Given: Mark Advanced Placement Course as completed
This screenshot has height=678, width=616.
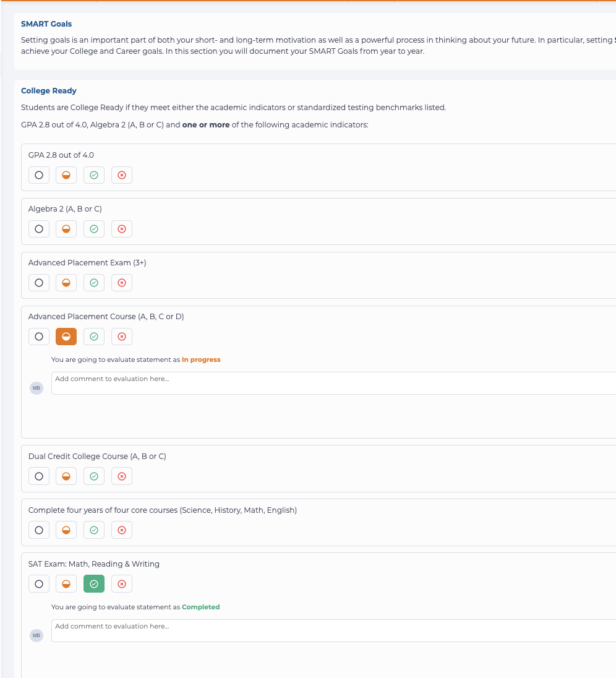Looking at the screenshot, I should click(x=94, y=337).
